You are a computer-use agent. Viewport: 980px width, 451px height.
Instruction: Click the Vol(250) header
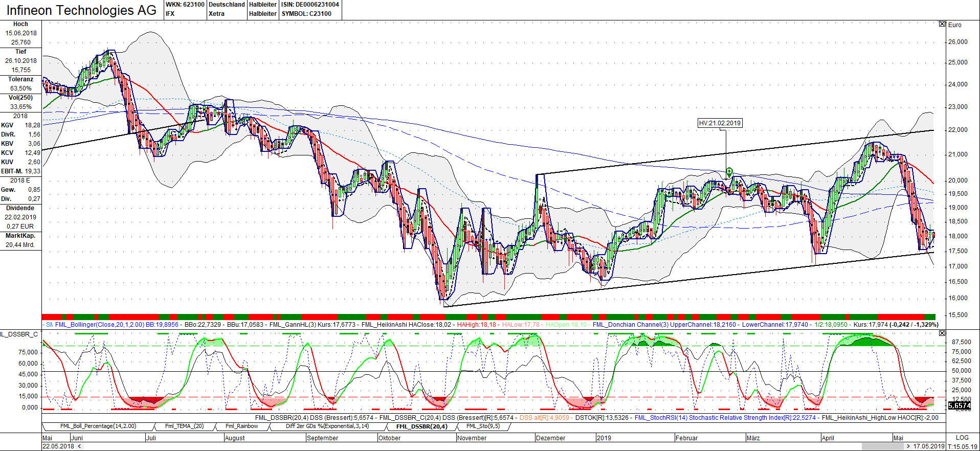coord(20,98)
